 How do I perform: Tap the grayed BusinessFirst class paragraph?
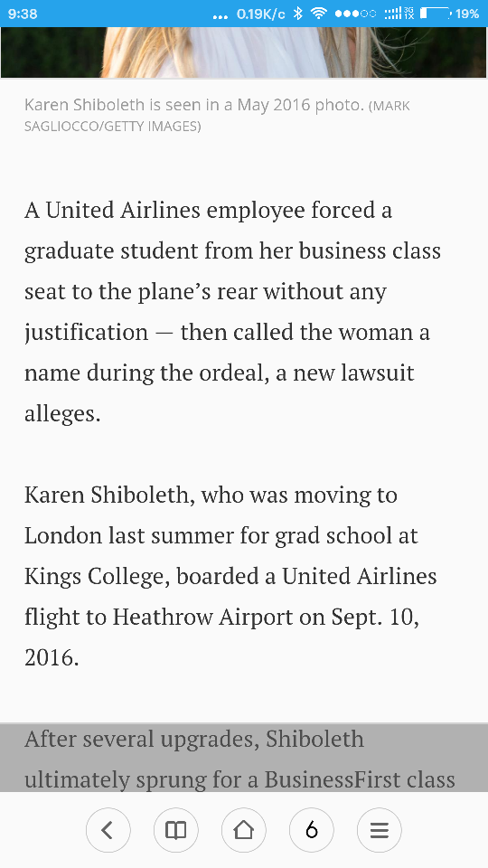239,759
